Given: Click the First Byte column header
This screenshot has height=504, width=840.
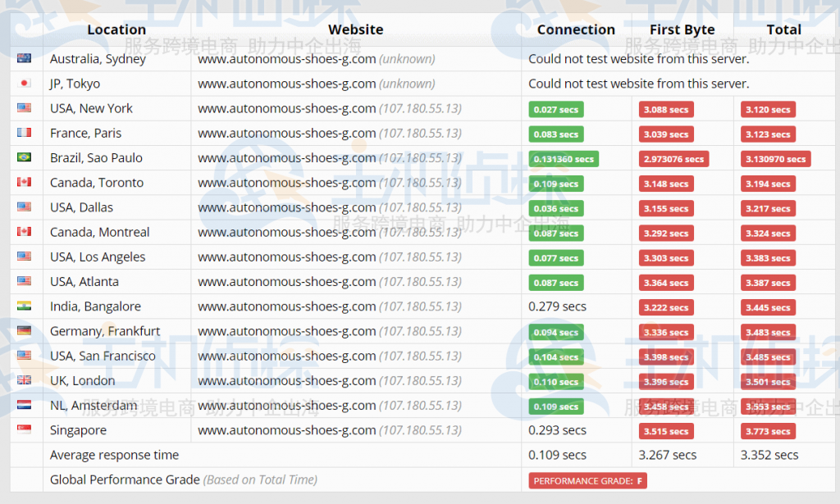Looking at the screenshot, I should pos(682,30).
